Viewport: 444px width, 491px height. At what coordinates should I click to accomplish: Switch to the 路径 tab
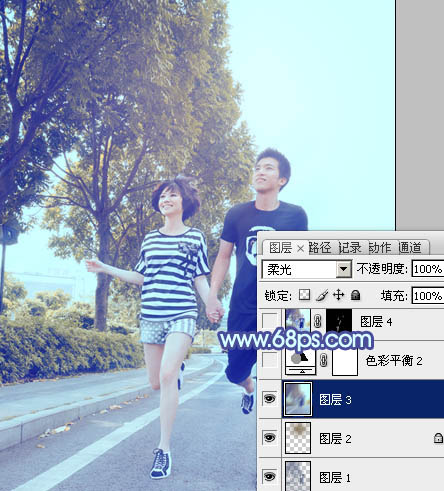click(x=320, y=248)
